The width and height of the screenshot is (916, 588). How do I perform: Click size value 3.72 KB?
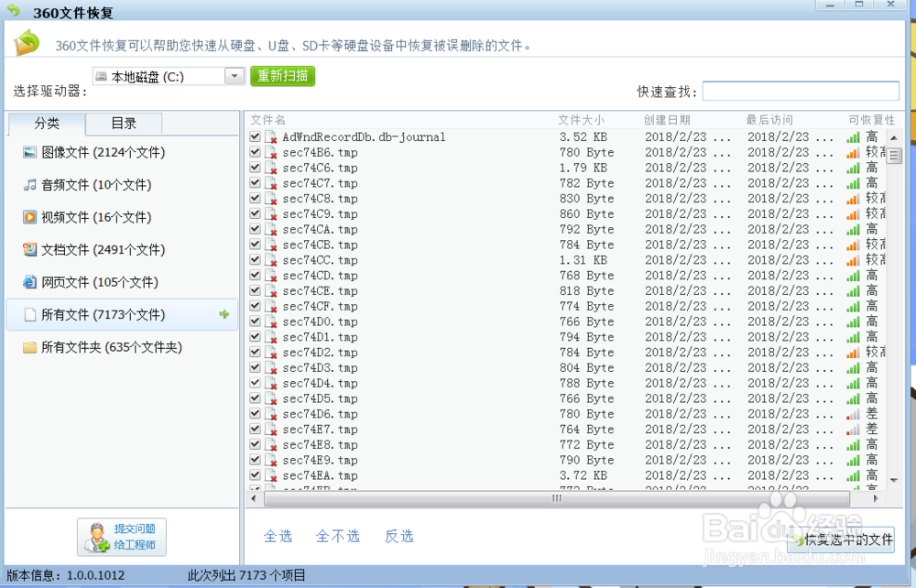coord(583,476)
